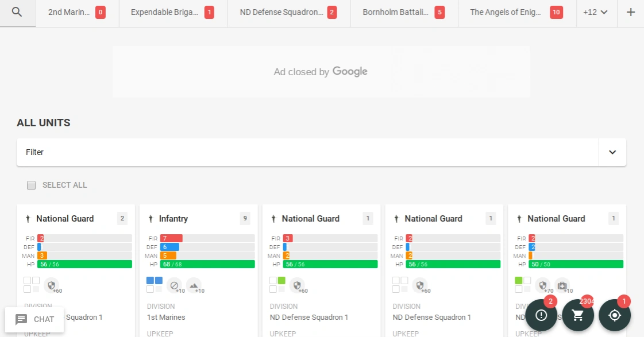The height and width of the screenshot is (337, 644).
Task: Click the mountain terrain +10 icon on Infantry
Action: tap(194, 285)
